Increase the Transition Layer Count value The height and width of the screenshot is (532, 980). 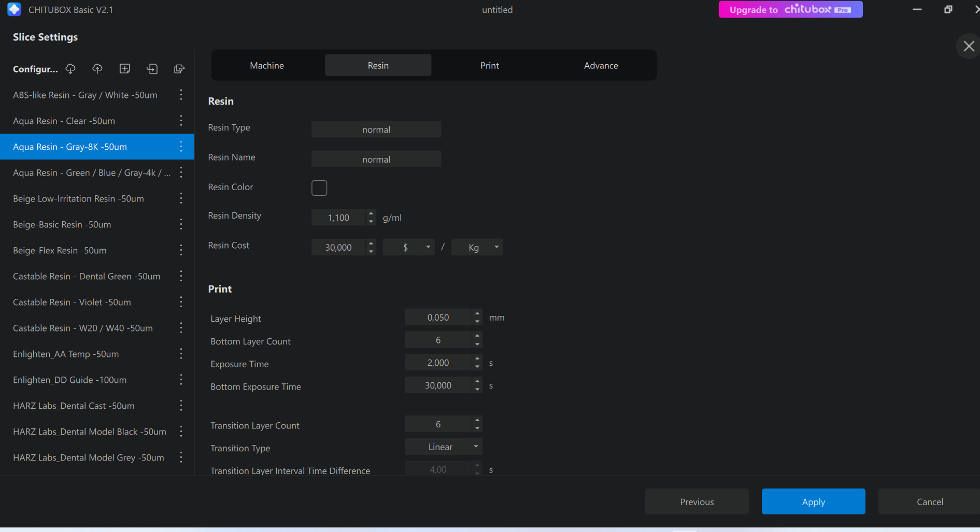tap(477, 420)
